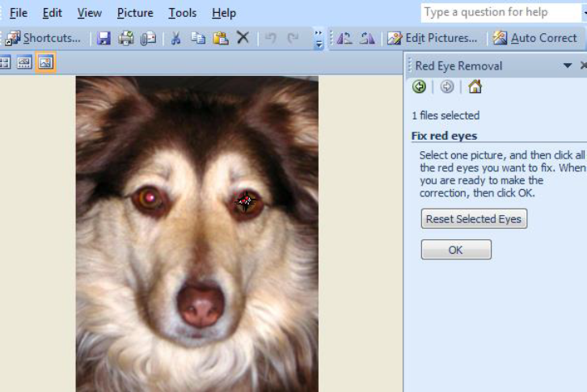Open the View menu
Screen dimensions: 587x392
pos(90,13)
